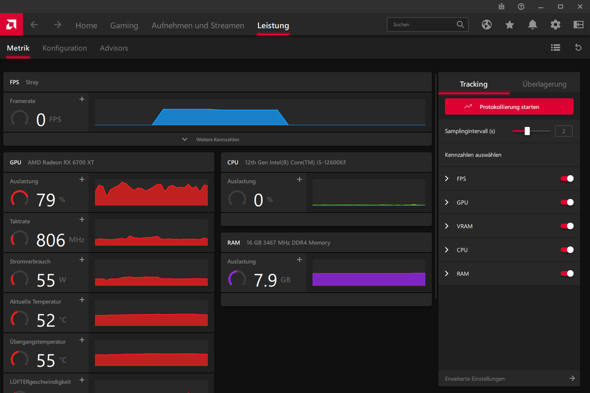Click the bug report icon in title bar
The image size is (590, 393).
pyautogui.click(x=501, y=6)
